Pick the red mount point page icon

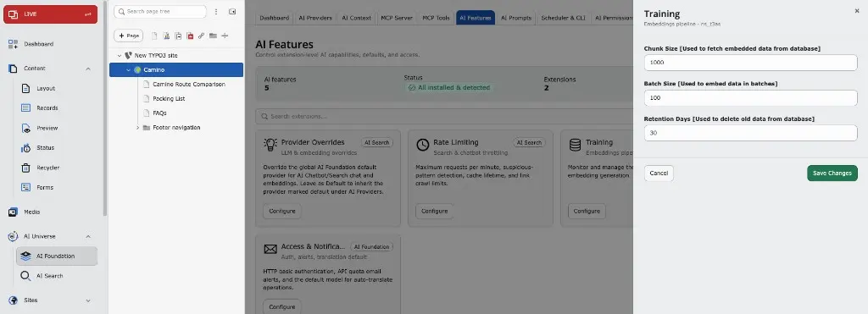190,36
